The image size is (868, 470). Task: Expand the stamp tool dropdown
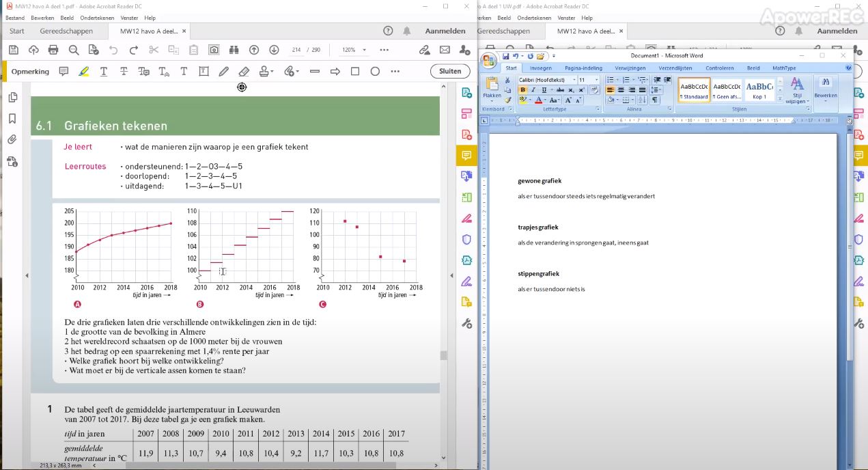point(272,72)
